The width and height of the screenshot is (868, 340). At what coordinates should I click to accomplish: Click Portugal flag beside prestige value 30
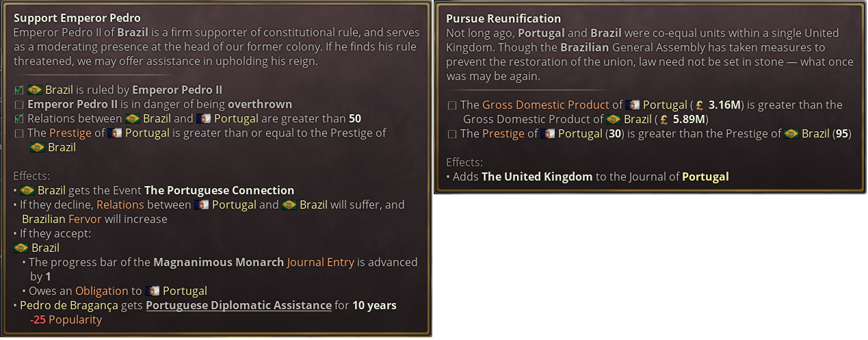click(548, 133)
